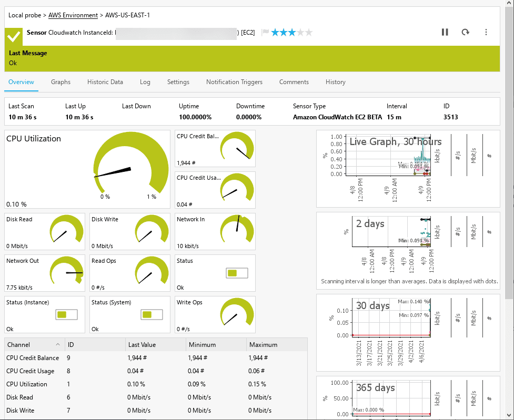Open the History tab
The height and width of the screenshot is (420, 514).
tap(335, 82)
